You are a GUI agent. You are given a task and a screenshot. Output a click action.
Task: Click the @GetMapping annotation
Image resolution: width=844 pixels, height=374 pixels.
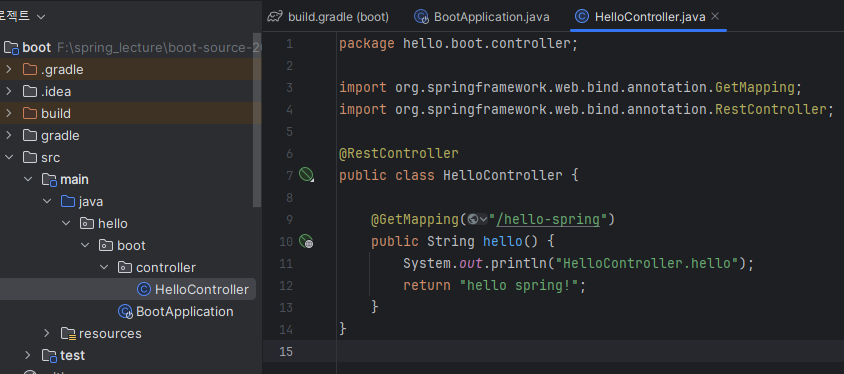(x=415, y=220)
